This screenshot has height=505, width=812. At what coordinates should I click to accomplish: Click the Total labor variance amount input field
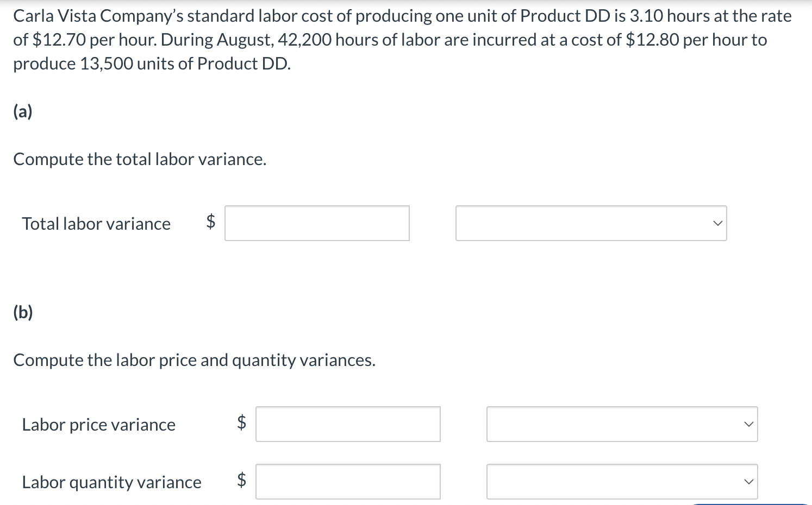[317, 223]
